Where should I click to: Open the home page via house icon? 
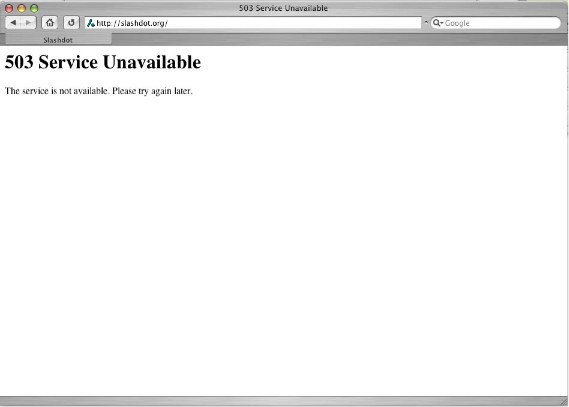click(x=50, y=23)
